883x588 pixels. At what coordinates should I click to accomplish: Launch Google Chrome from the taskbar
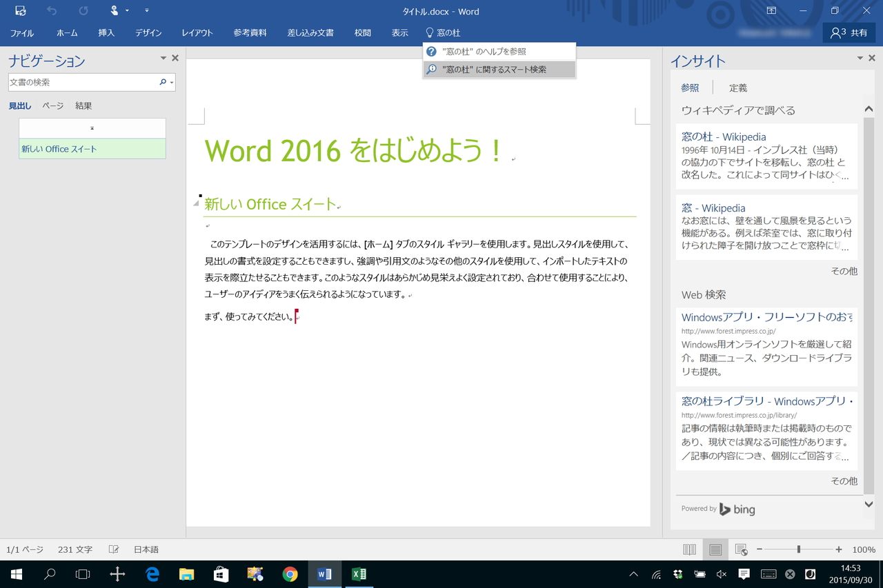[290, 574]
